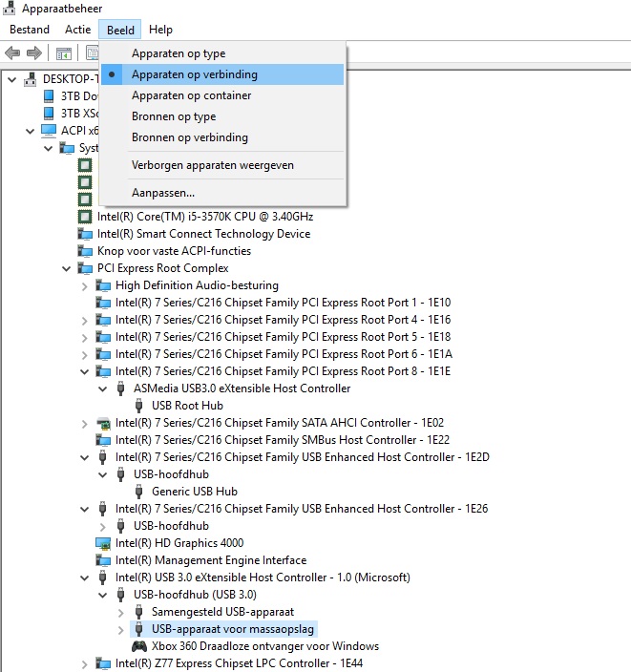Click the SATA AHCI Controller device icon
631x672 pixels.
103,423
